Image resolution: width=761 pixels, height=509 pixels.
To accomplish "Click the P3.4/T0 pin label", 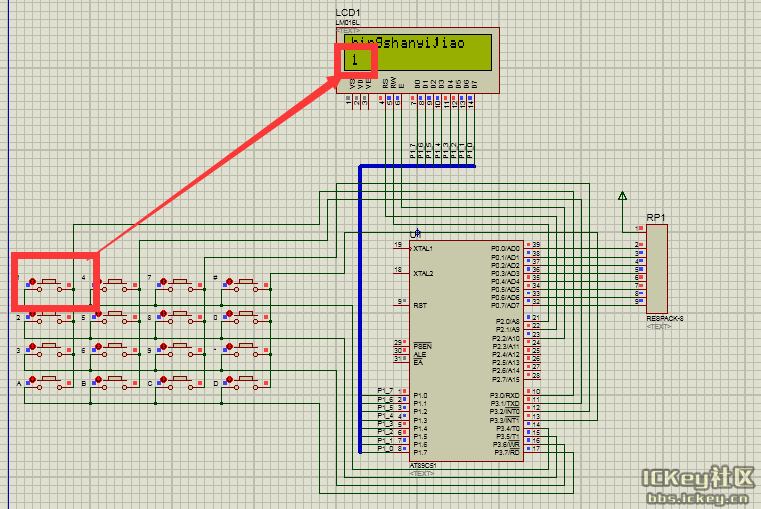I will 508,428.
